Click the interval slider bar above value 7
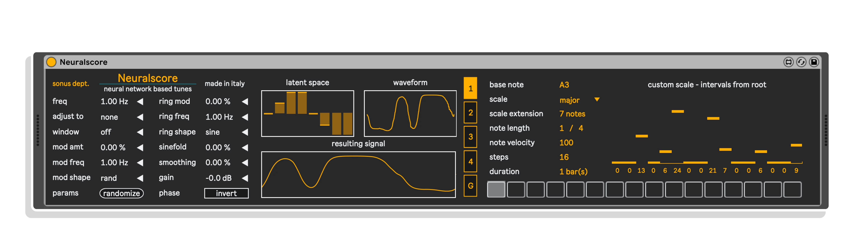The height and width of the screenshot is (249, 868). tap(725, 149)
